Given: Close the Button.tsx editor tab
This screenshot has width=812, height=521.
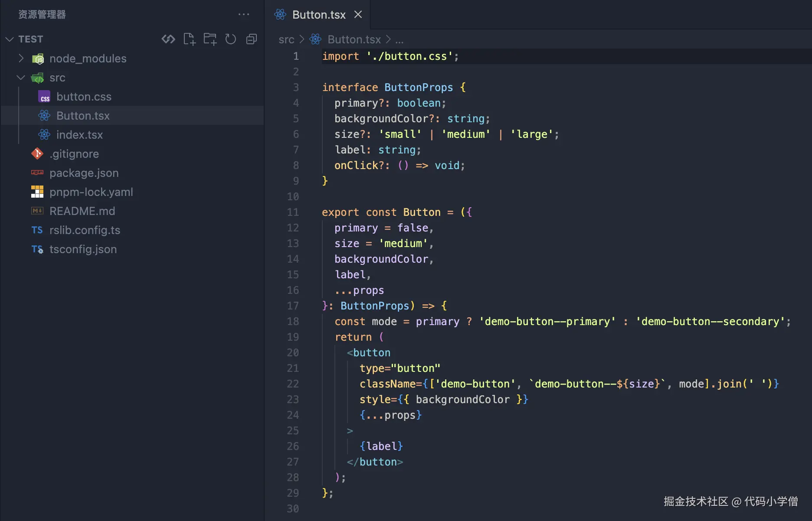Looking at the screenshot, I should pos(358,14).
